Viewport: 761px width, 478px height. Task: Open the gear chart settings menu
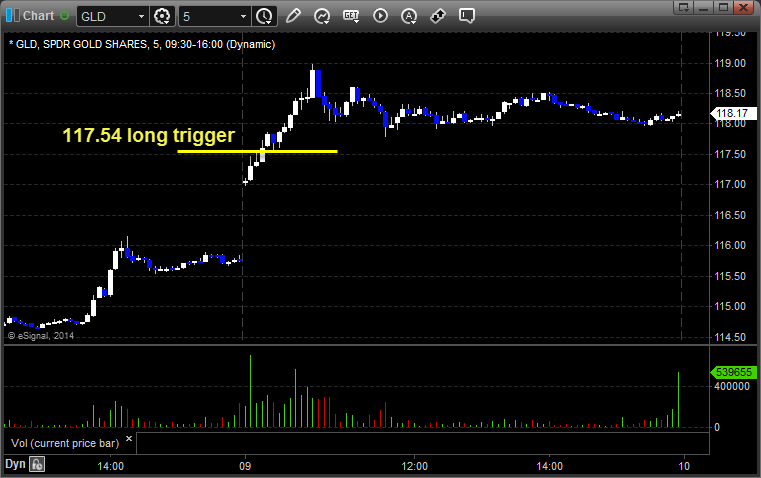click(162, 16)
